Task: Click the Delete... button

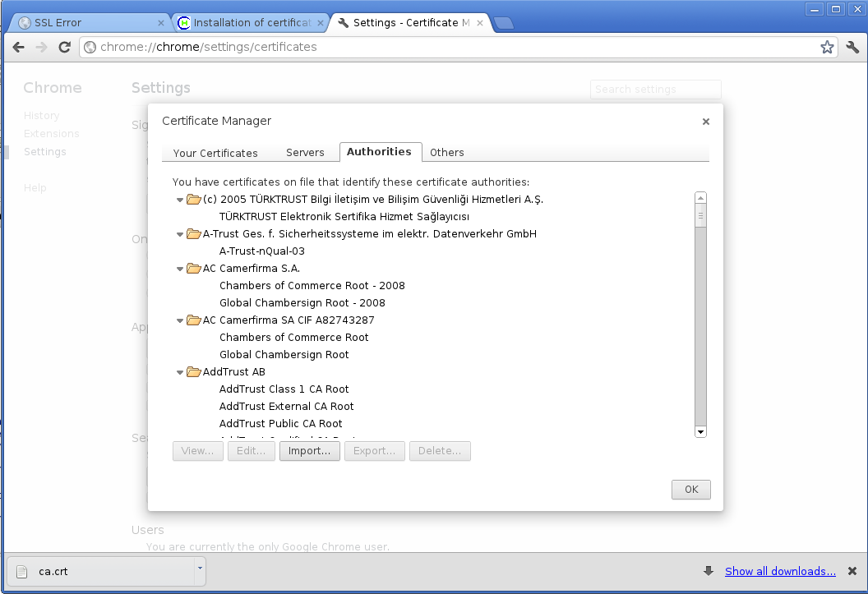Action: click(x=440, y=451)
